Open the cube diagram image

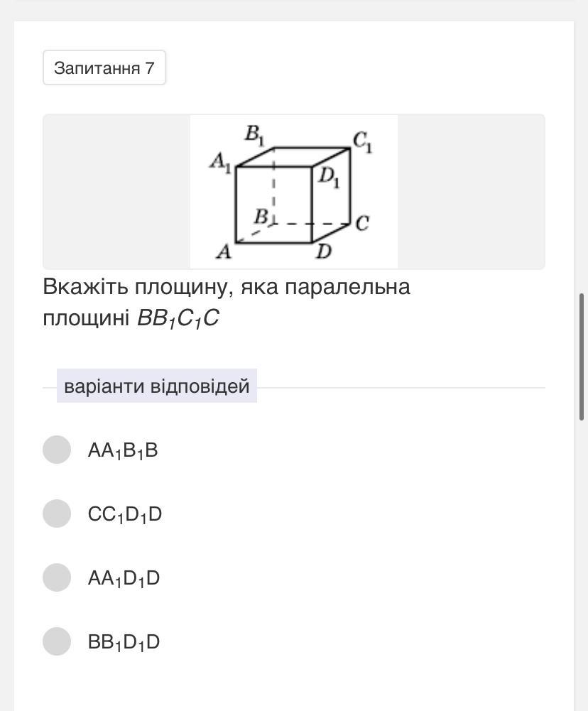(x=294, y=192)
